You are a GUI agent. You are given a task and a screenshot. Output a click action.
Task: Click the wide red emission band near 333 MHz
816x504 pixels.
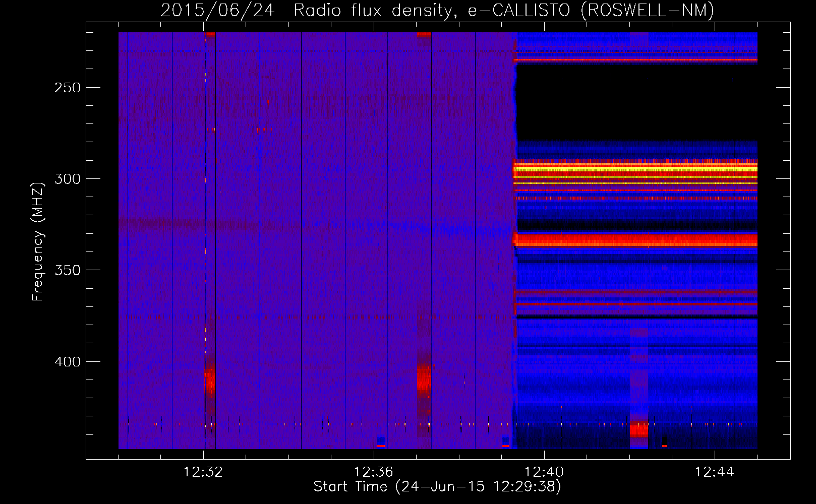point(635,239)
